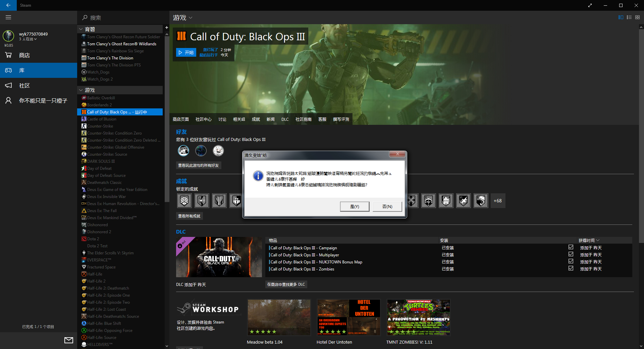
Task: Click 查看玩此游戏的所有好友 button
Action: [199, 165]
